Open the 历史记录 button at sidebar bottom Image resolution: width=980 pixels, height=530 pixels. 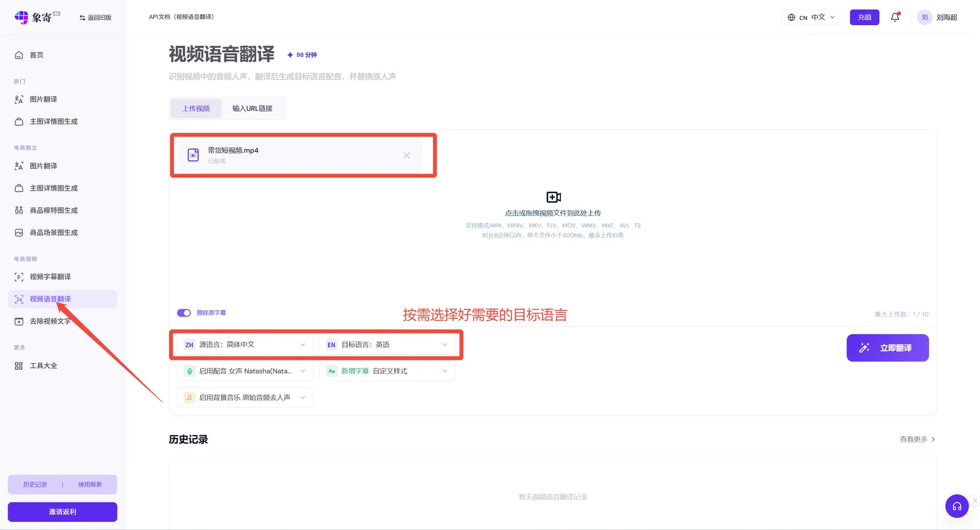click(35, 485)
